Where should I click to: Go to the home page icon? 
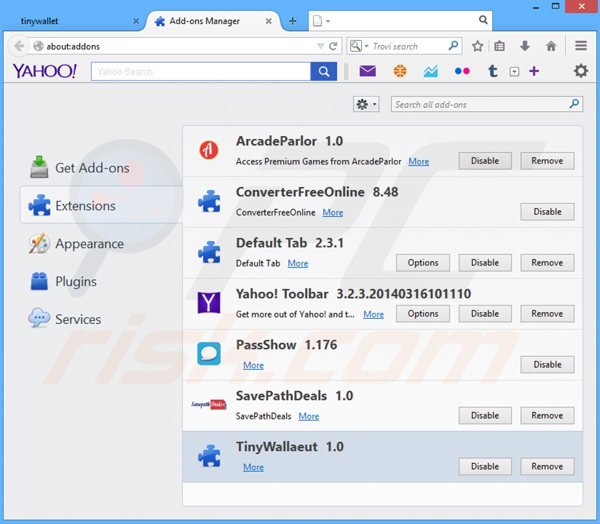(551, 46)
